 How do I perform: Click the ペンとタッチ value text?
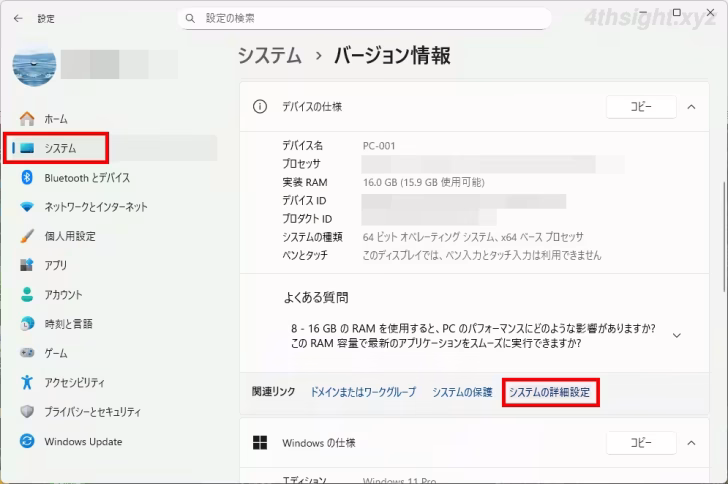[481, 255]
